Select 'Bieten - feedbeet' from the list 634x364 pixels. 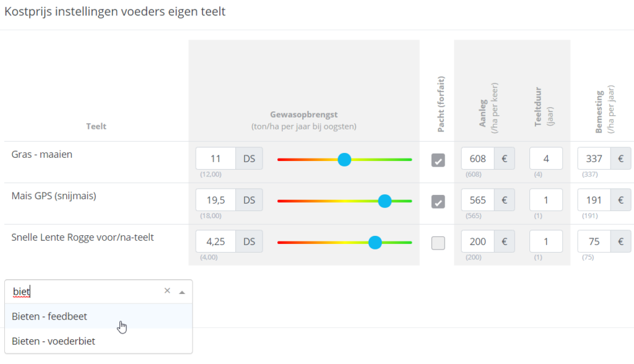[50, 316]
